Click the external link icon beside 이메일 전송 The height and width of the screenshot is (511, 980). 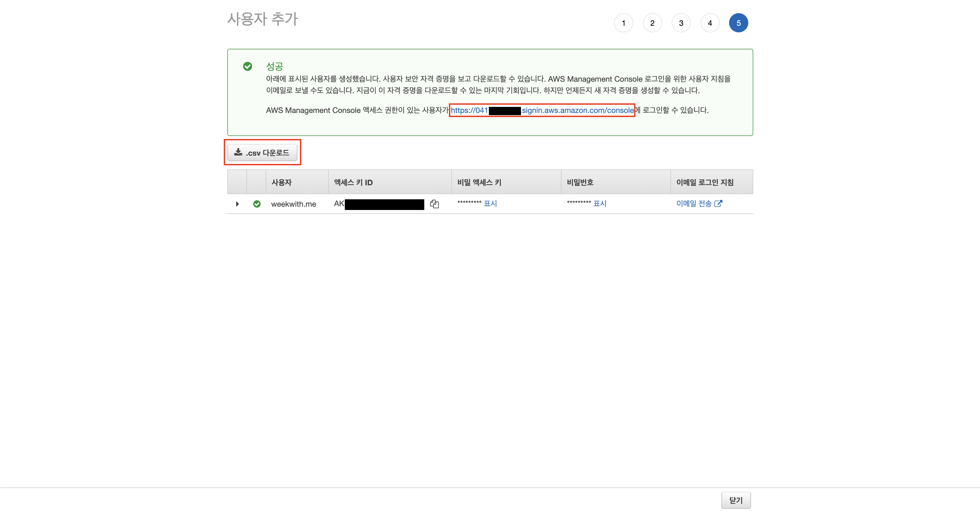(x=718, y=204)
